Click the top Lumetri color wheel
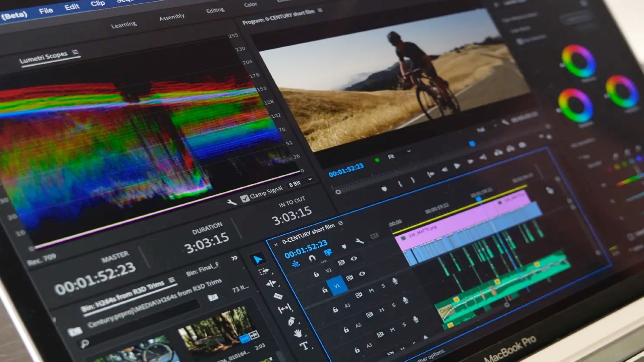Screen dimensions: 644x362 pos(578,61)
